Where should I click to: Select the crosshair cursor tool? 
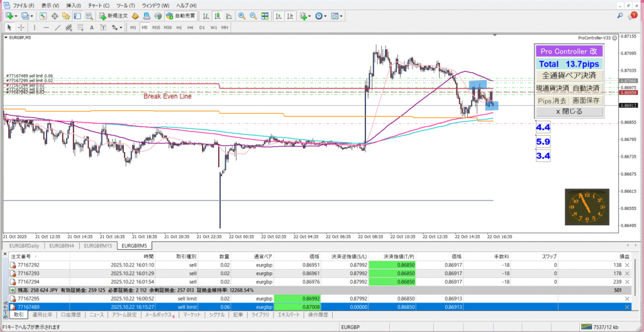[21, 28]
